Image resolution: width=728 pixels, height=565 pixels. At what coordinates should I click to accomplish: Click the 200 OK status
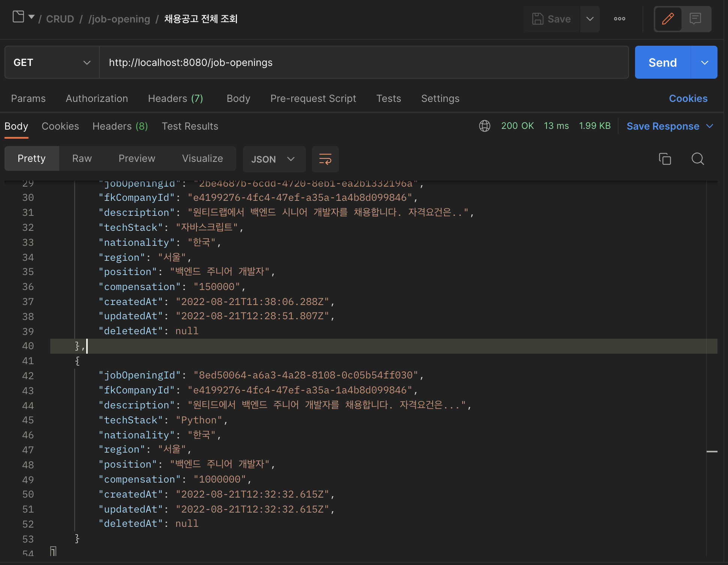(518, 126)
